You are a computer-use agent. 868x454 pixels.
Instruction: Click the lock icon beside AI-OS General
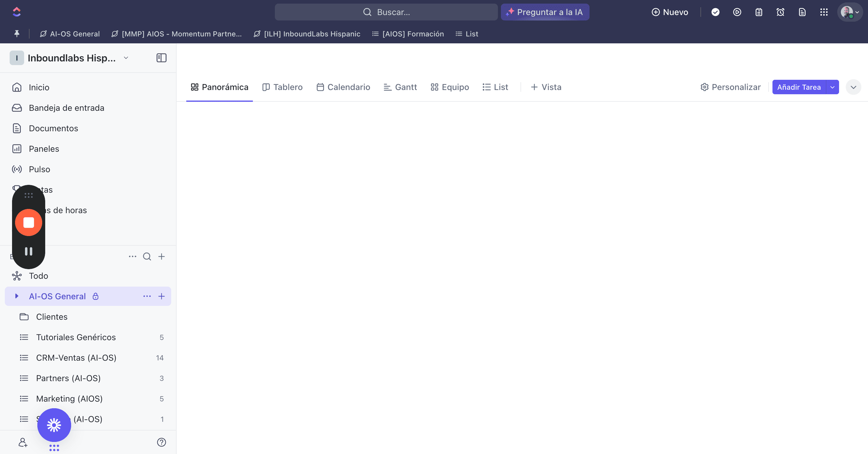tap(96, 296)
